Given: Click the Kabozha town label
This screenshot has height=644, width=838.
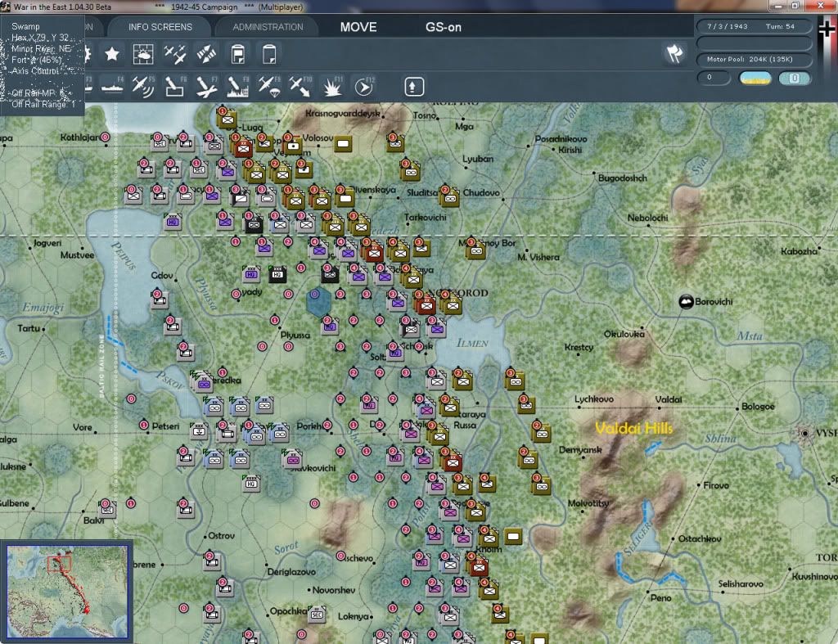Looking at the screenshot, I should click(x=799, y=251).
